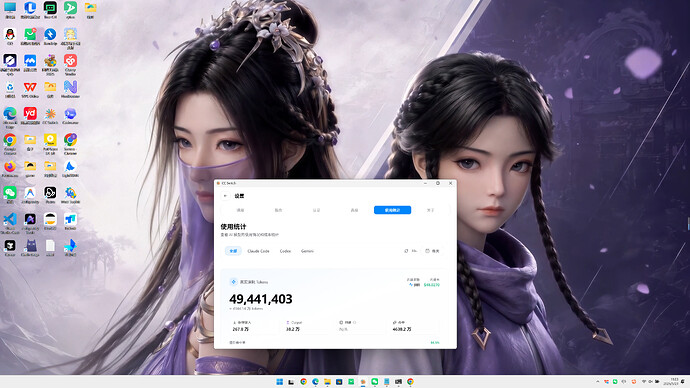Click the 267.8 万 input value
The image size is (690, 388).
pyautogui.click(x=241, y=329)
